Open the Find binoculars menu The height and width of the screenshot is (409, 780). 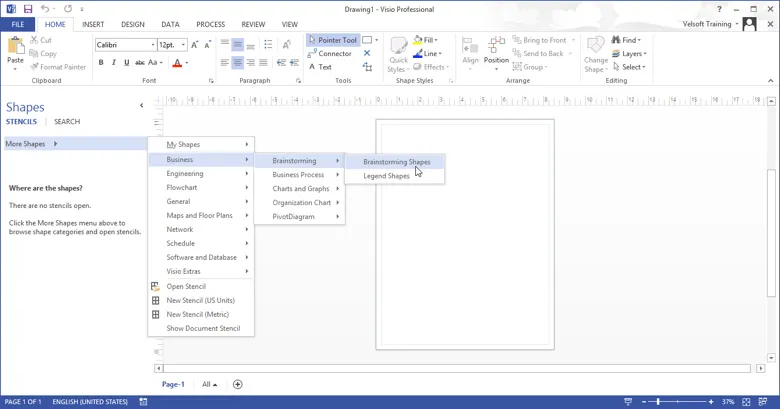coord(626,40)
